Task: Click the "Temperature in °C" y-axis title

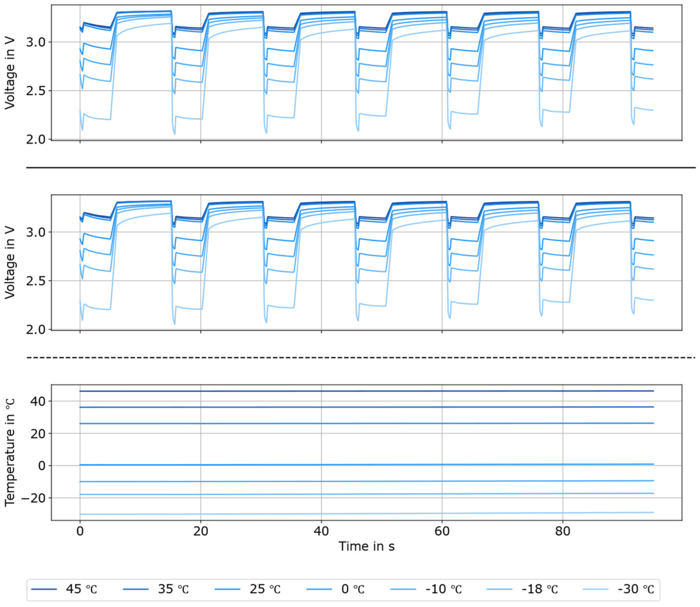Action: pos(11,452)
